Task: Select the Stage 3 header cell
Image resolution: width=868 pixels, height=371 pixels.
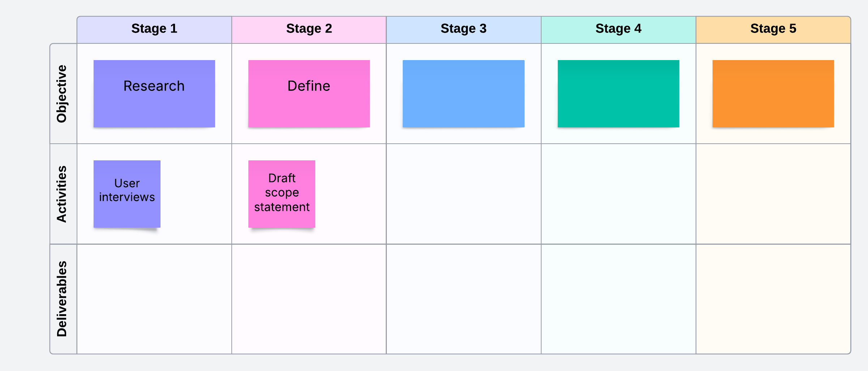Action: tap(463, 29)
